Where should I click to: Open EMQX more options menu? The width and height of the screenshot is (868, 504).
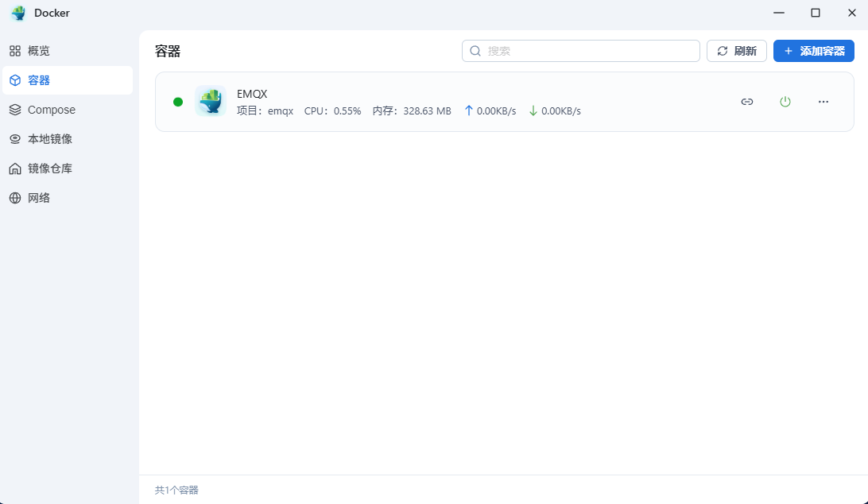pos(823,102)
